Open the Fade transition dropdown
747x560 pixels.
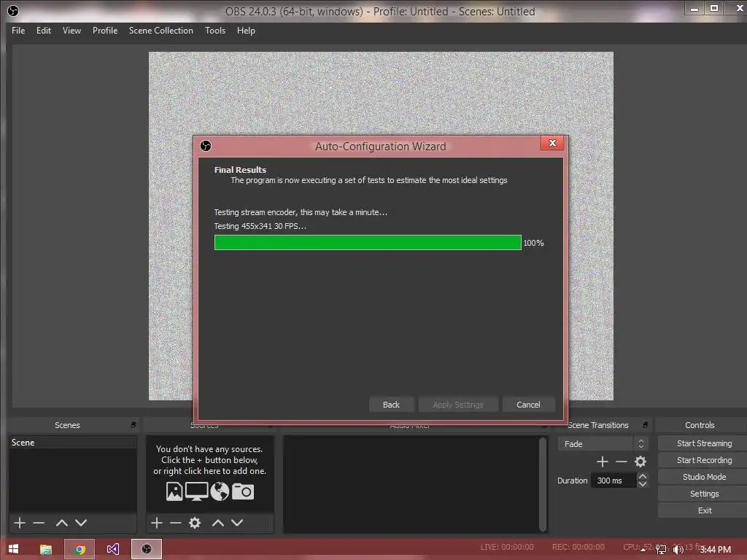603,444
